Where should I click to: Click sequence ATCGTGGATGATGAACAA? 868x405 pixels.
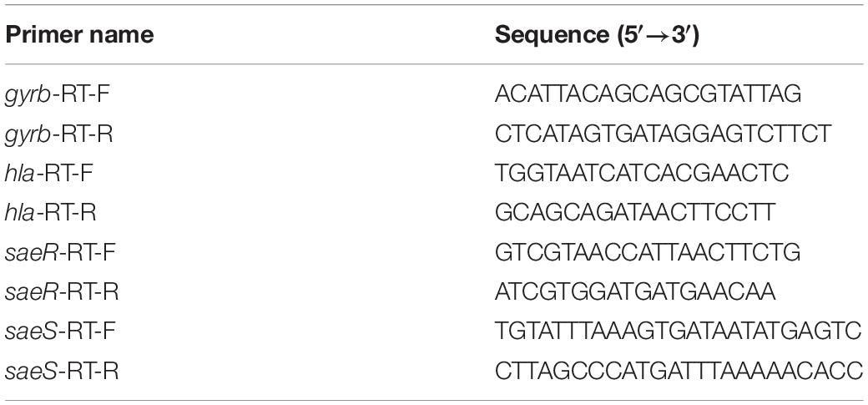[x=635, y=292]
